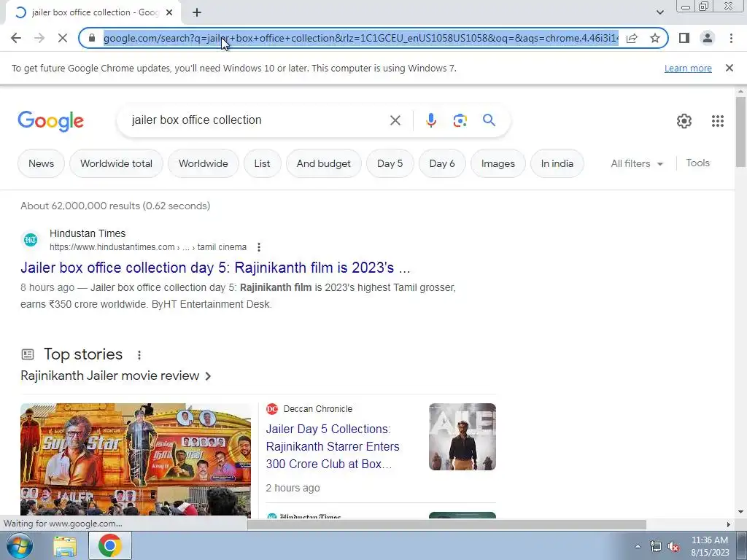
Task: Open Top stories more options menu
Action: pos(139,355)
